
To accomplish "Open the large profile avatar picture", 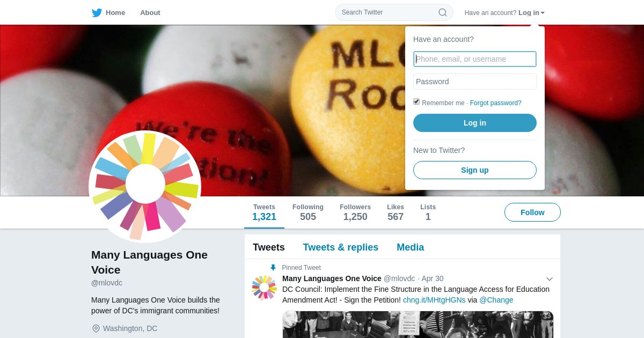I will click(145, 187).
